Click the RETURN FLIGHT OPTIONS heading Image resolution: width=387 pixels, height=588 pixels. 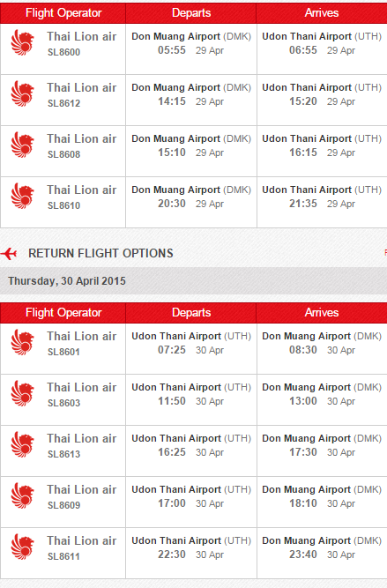[x=100, y=254]
